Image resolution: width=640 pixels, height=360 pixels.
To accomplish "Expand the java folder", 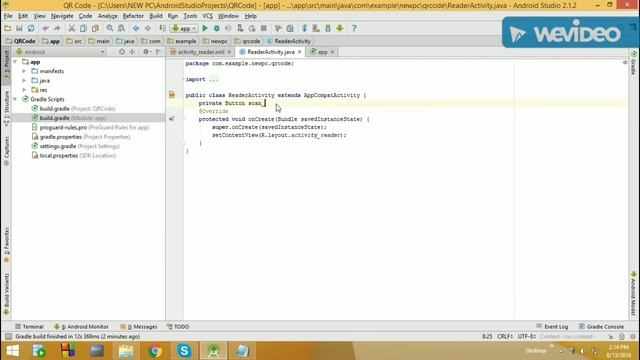I will coord(24,80).
